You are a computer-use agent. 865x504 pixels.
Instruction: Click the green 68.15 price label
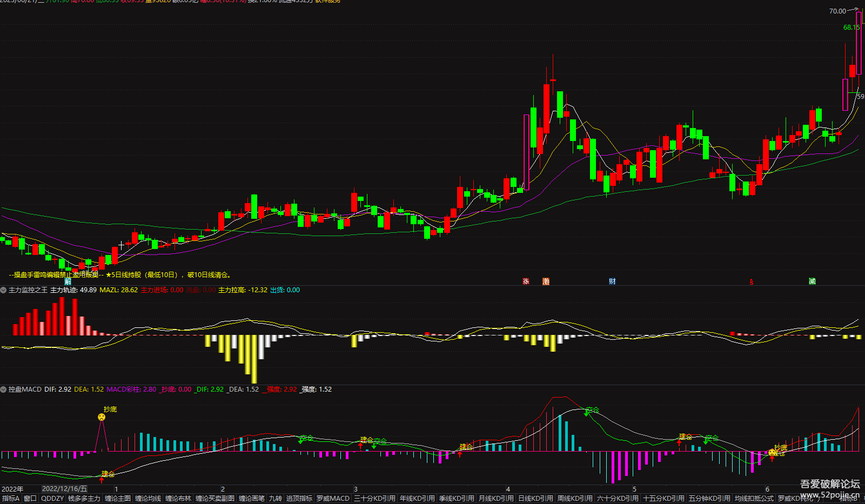851,28
